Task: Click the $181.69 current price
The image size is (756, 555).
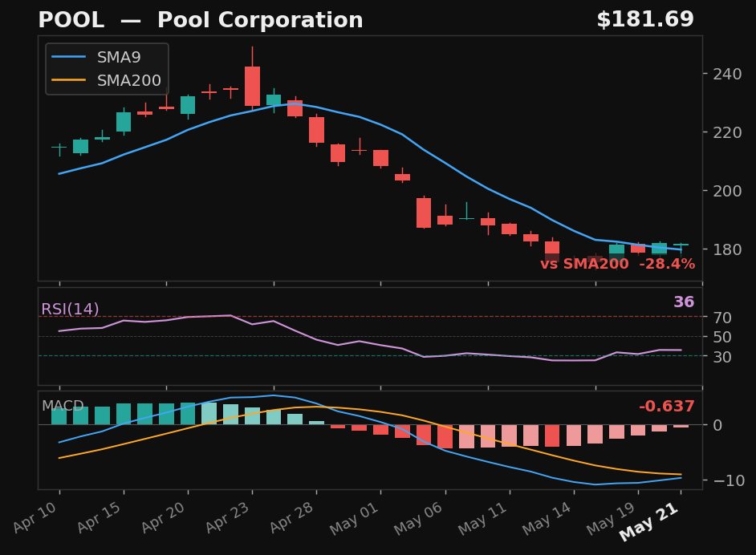Action: pos(645,20)
